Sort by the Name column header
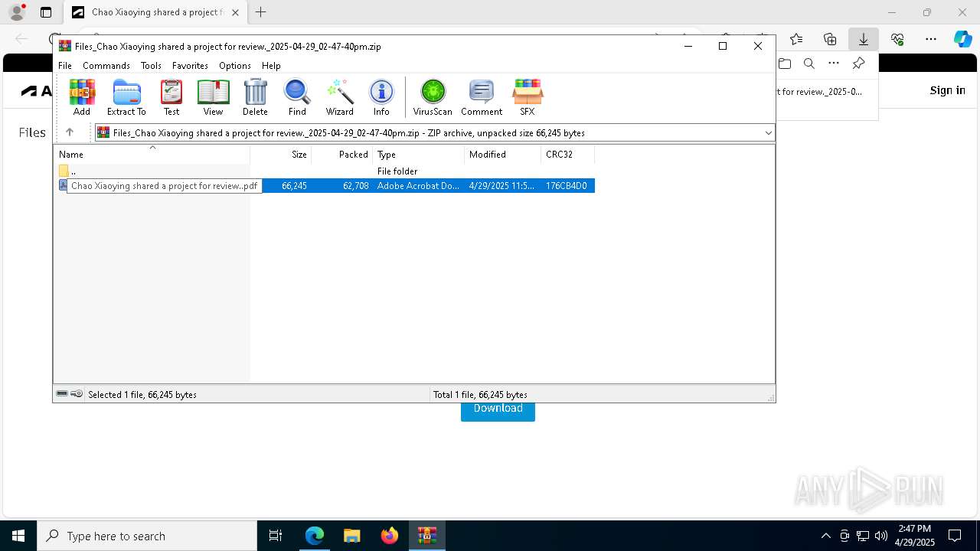This screenshot has width=980, height=551. (x=152, y=154)
